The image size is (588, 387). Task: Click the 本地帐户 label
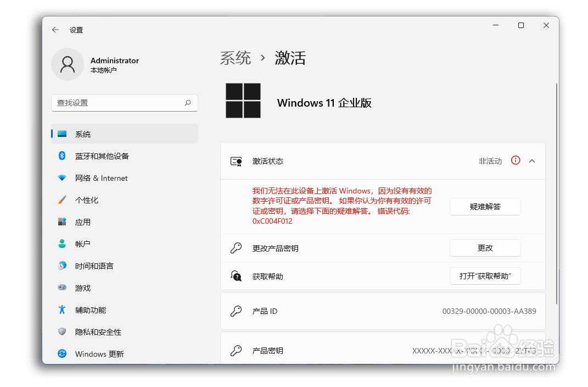pyautogui.click(x=104, y=70)
